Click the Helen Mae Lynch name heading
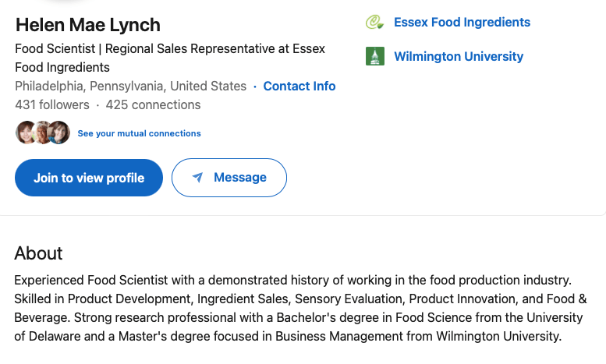This screenshot has width=606, height=364. [87, 25]
